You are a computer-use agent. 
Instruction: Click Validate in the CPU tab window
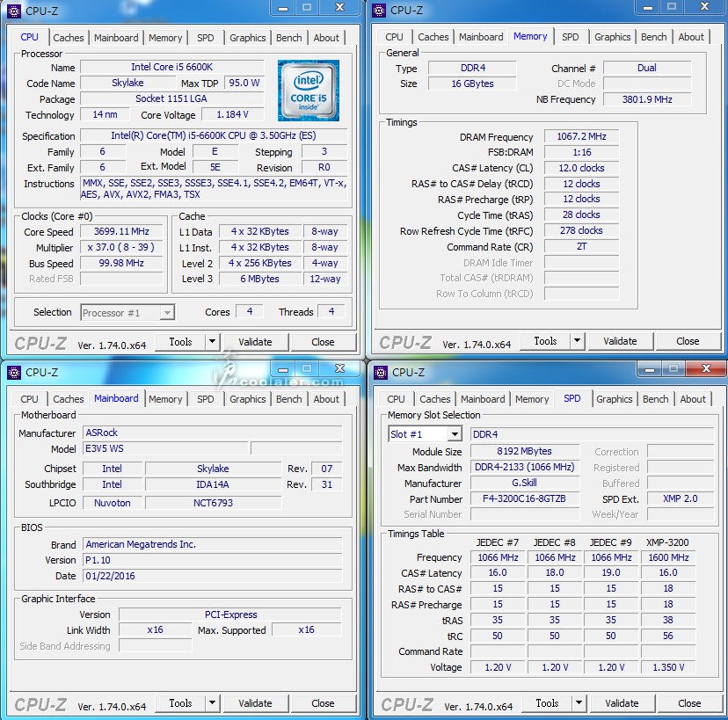point(255,342)
